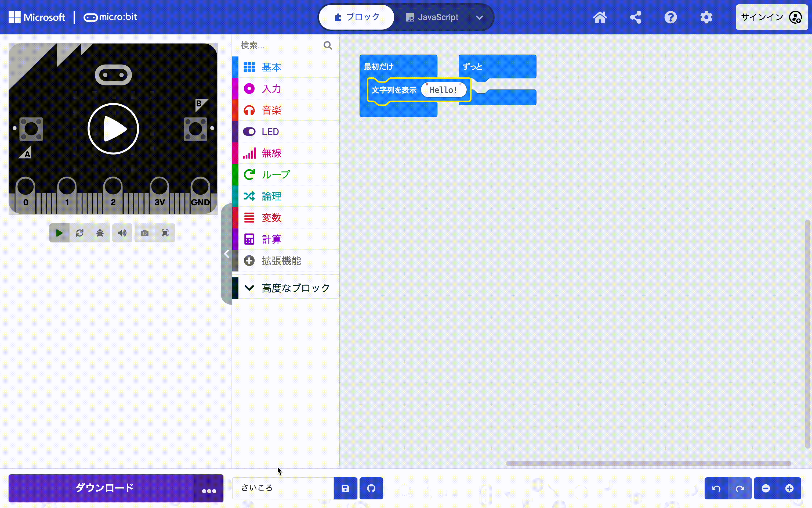The image size is (812, 508).
Task: Click the ダウンロード button
Action: 101,488
